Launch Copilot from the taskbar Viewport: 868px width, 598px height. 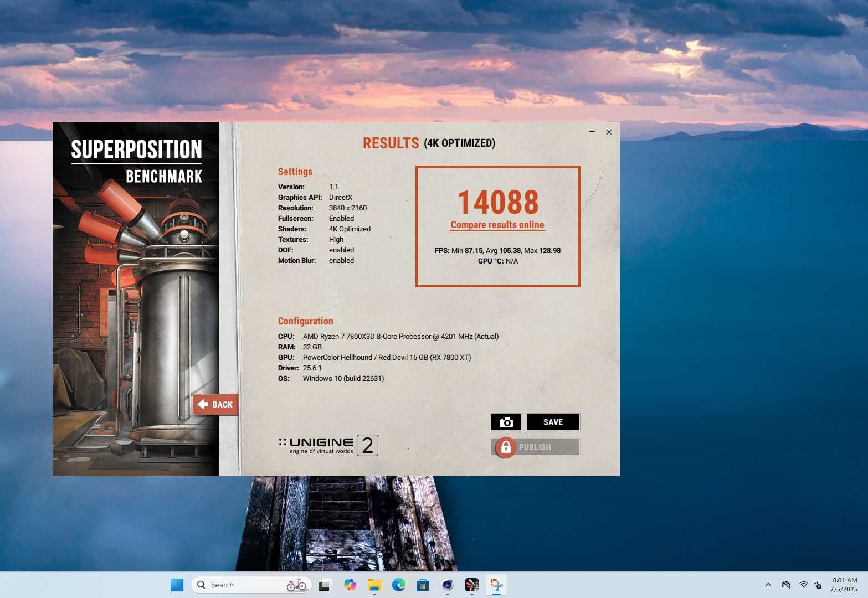(x=350, y=585)
